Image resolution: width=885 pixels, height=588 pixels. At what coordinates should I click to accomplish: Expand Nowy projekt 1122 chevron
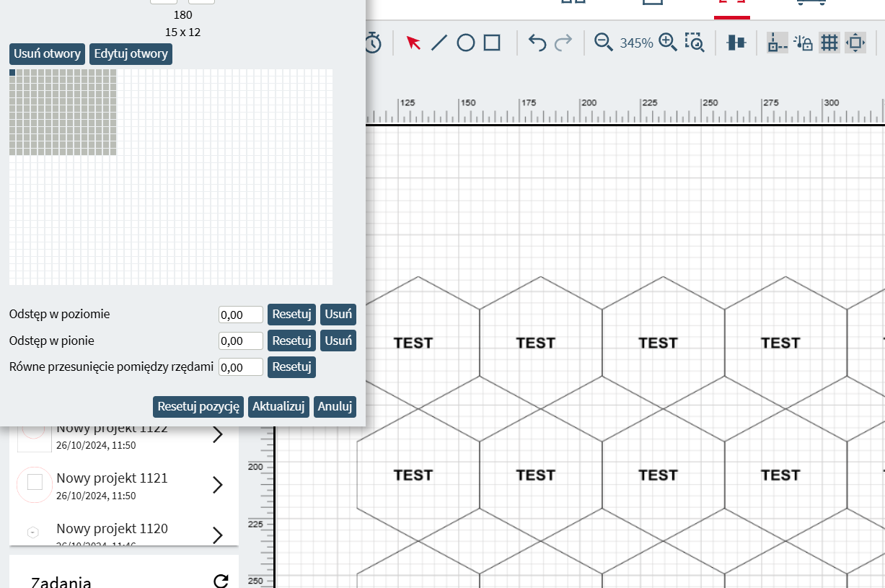coord(218,434)
